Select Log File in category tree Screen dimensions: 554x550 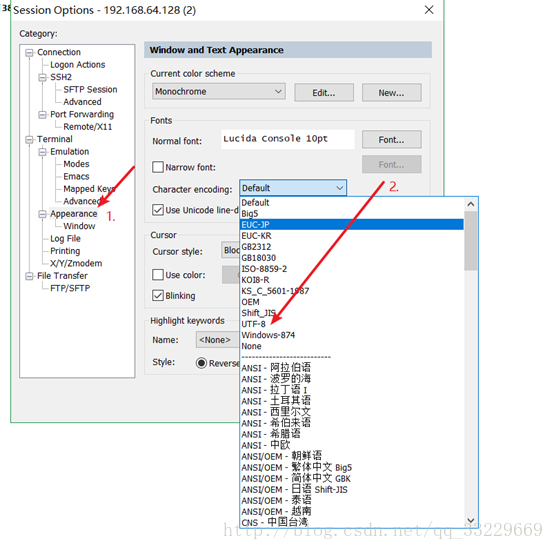(65, 239)
